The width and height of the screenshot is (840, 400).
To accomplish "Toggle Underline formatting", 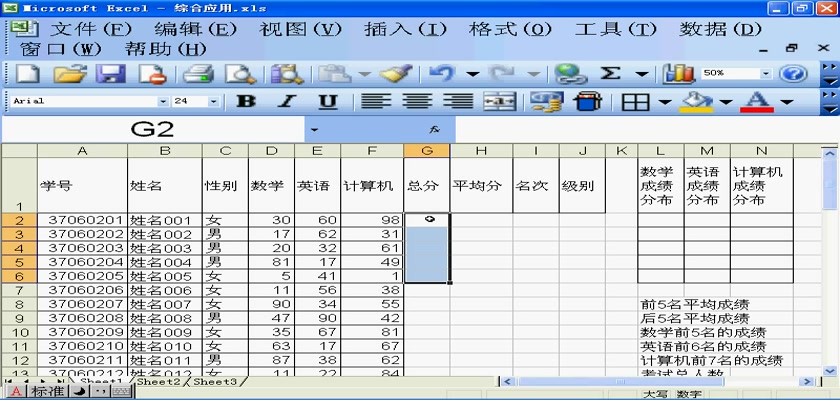I will point(327,102).
